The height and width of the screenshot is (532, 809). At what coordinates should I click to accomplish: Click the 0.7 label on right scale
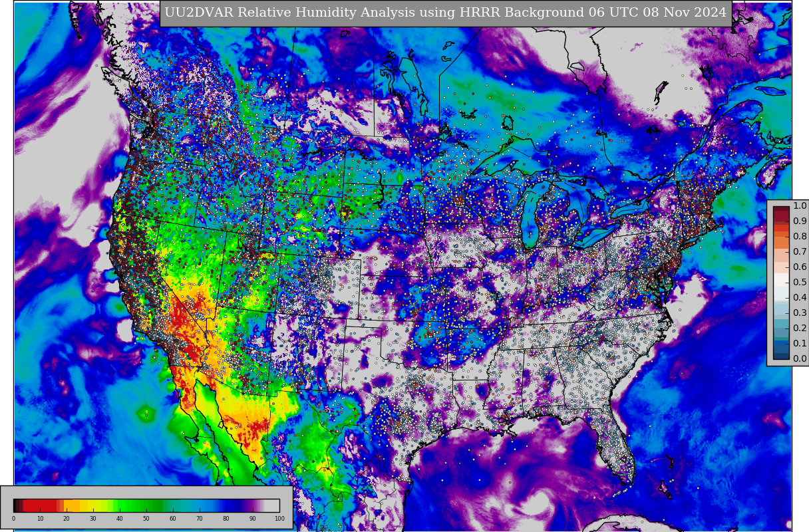[800, 252]
